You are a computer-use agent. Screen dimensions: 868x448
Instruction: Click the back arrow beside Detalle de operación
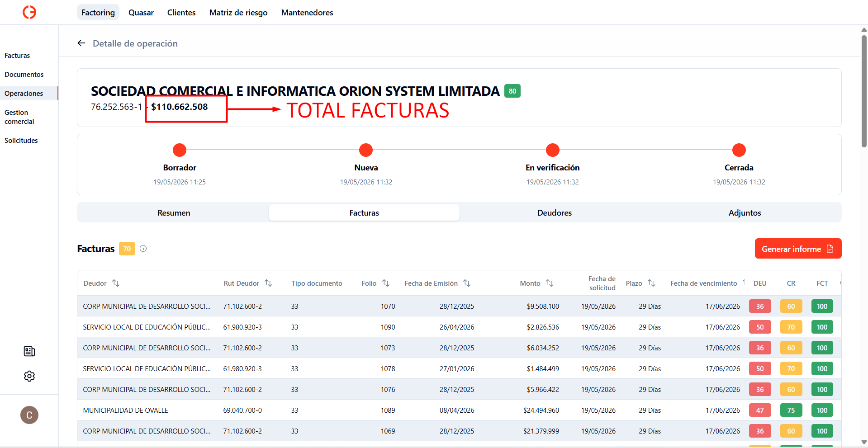[x=81, y=43]
